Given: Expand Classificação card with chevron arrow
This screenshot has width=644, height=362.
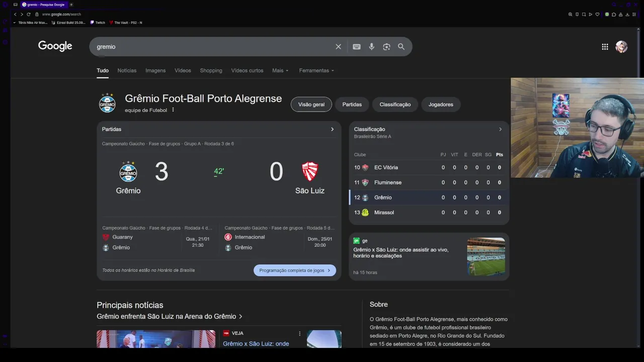Looking at the screenshot, I should tap(500, 129).
